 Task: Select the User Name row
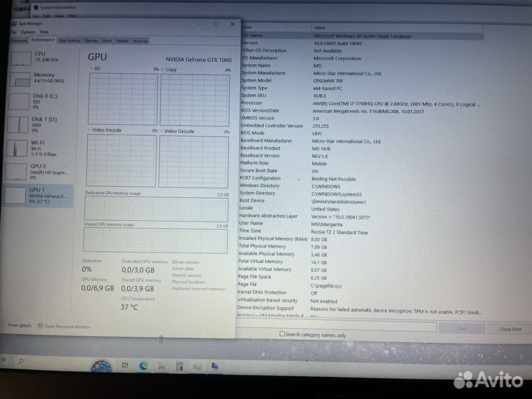[x=361, y=224]
